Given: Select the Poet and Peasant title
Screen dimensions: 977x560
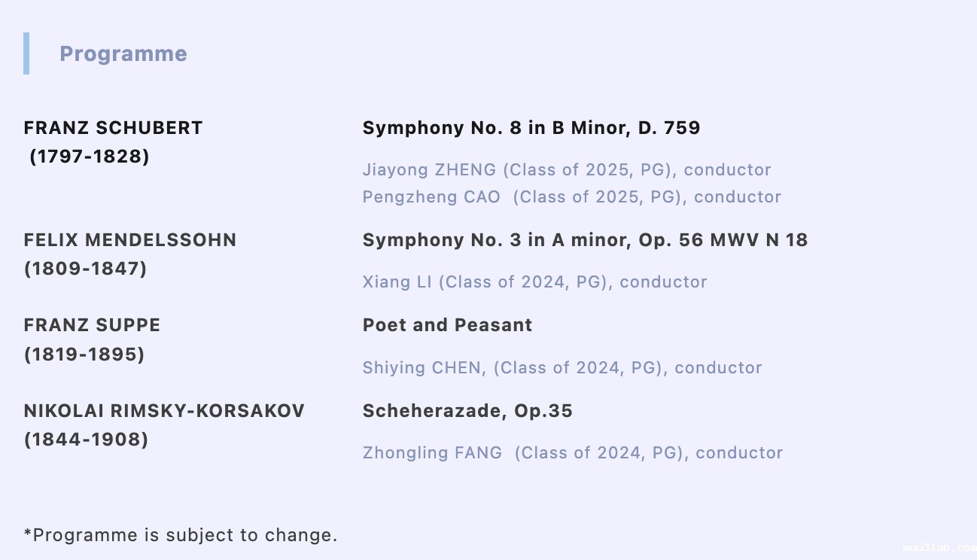Looking at the screenshot, I should click(447, 325).
